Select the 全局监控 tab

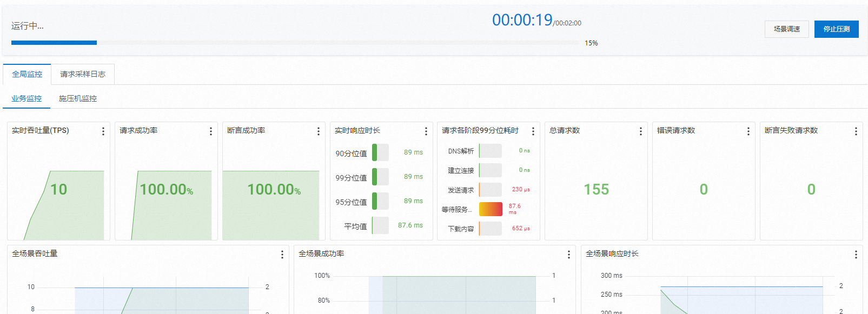click(x=27, y=75)
